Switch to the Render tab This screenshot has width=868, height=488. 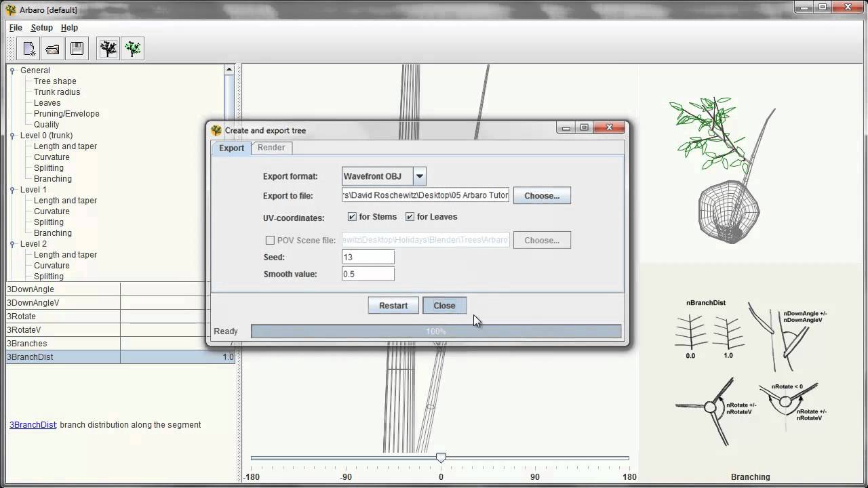[x=271, y=147]
